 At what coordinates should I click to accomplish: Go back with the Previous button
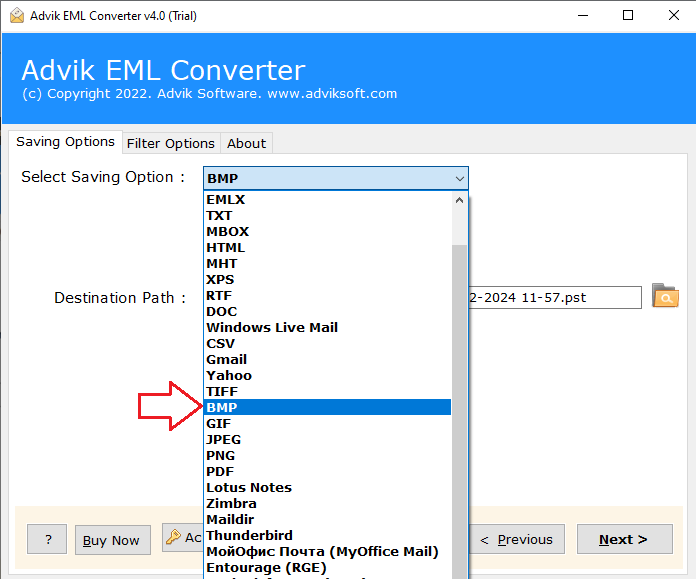517,539
